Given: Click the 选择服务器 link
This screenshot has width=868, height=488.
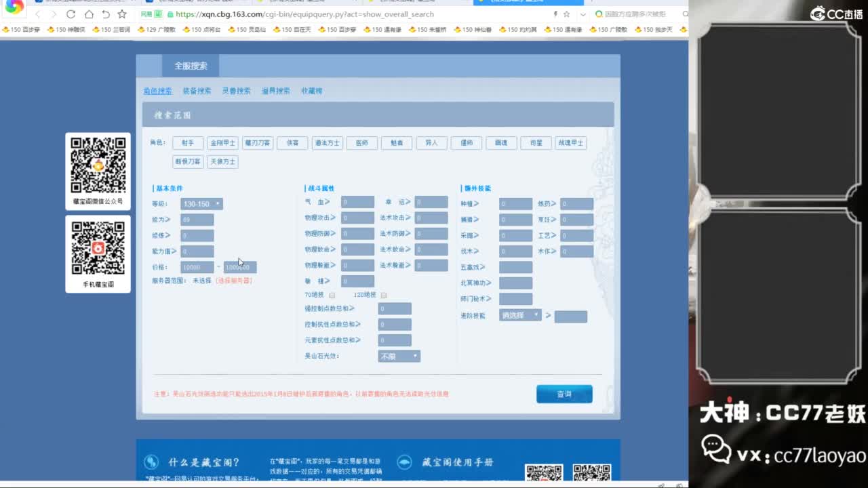Looking at the screenshot, I should coord(234,281).
